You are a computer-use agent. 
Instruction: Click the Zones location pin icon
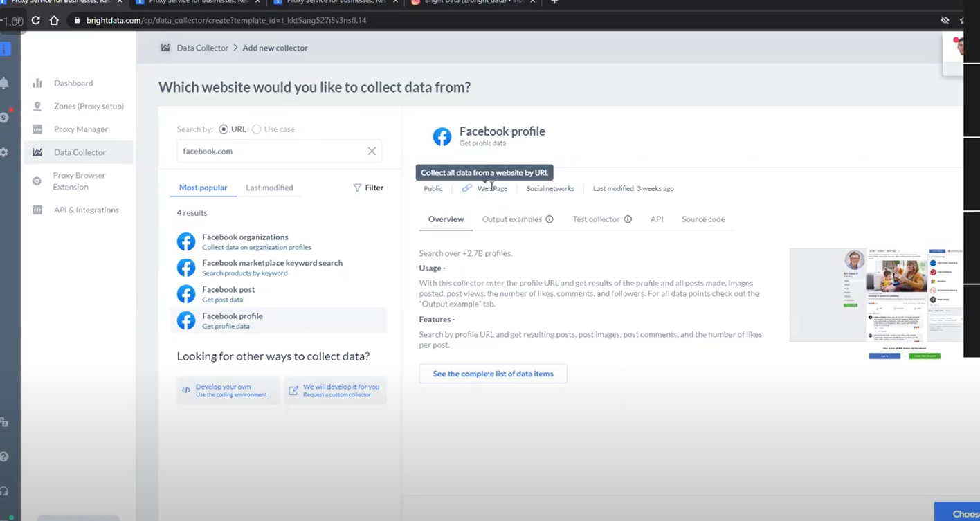[x=37, y=106]
